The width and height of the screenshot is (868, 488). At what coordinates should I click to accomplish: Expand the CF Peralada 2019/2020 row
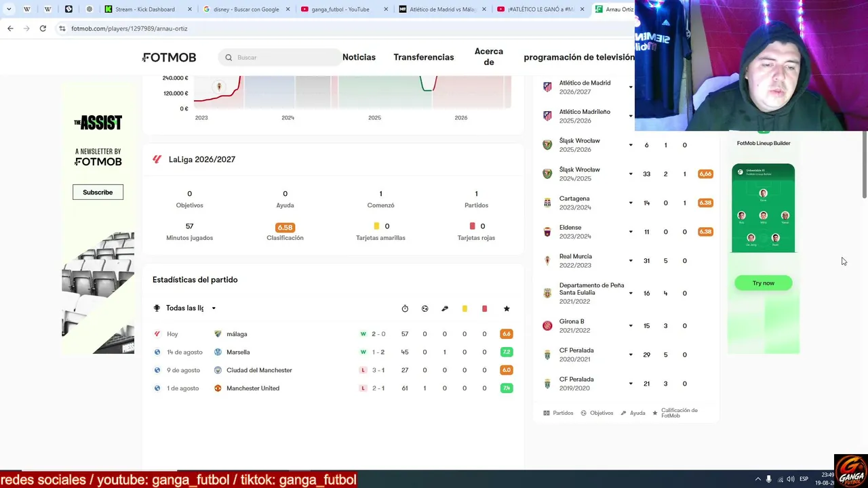coord(631,384)
